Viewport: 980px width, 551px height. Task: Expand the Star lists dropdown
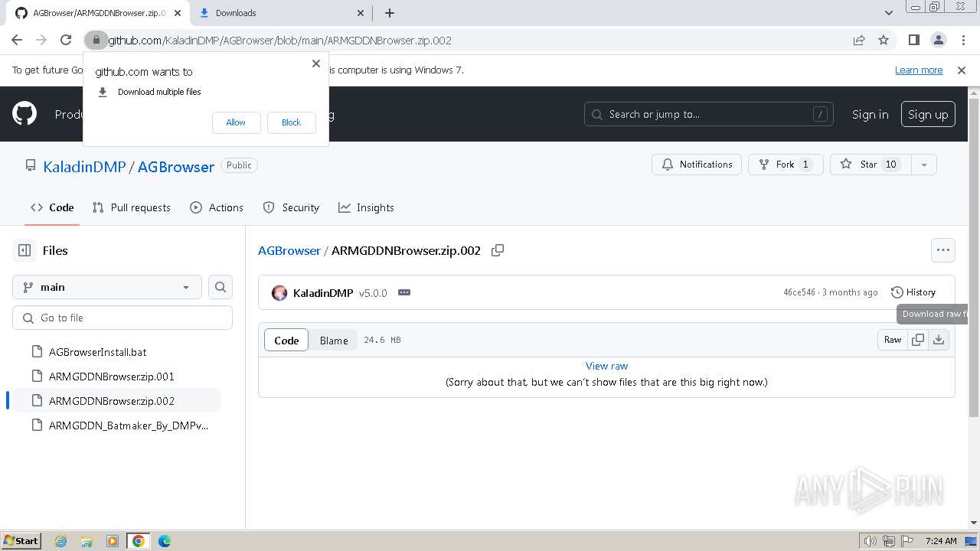pyautogui.click(x=924, y=165)
